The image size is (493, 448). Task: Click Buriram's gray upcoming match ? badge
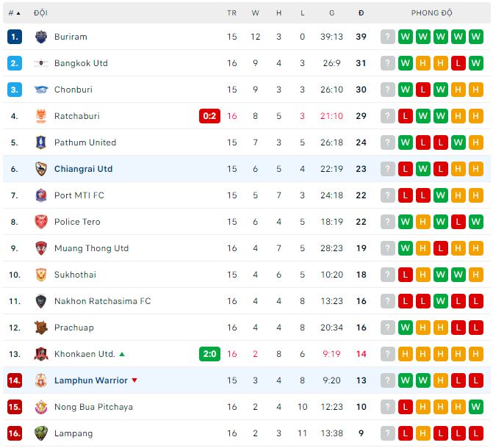point(387,37)
